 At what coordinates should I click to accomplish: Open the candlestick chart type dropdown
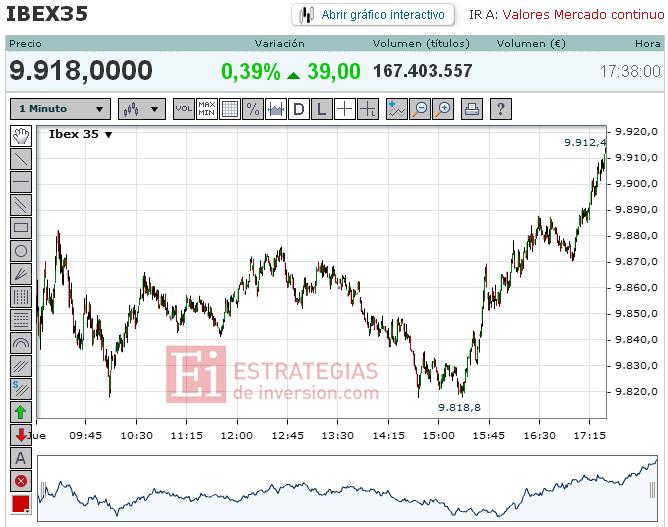(x=141, y=109)
